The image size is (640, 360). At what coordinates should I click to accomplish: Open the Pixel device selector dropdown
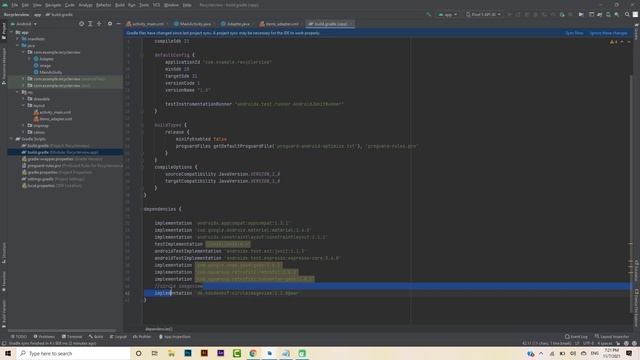(483, 14)
